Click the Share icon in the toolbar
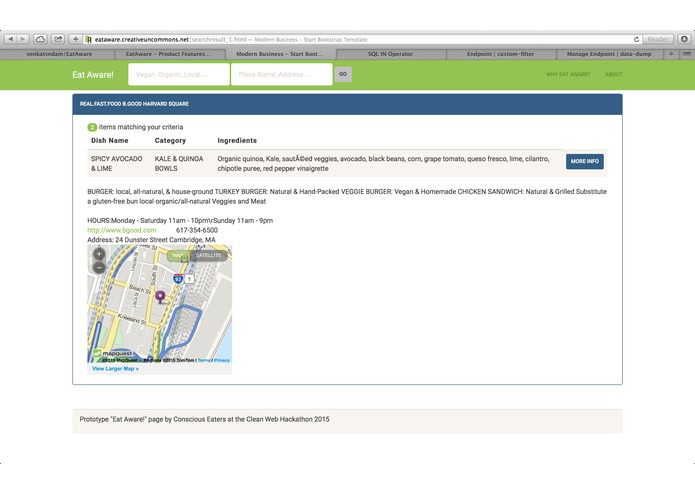Viewport: 695px width, 494px height. (x=58, y=39)
